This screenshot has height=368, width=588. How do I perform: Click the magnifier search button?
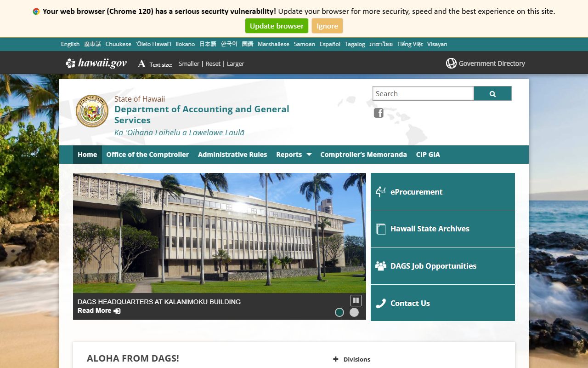tap(492, 93)
